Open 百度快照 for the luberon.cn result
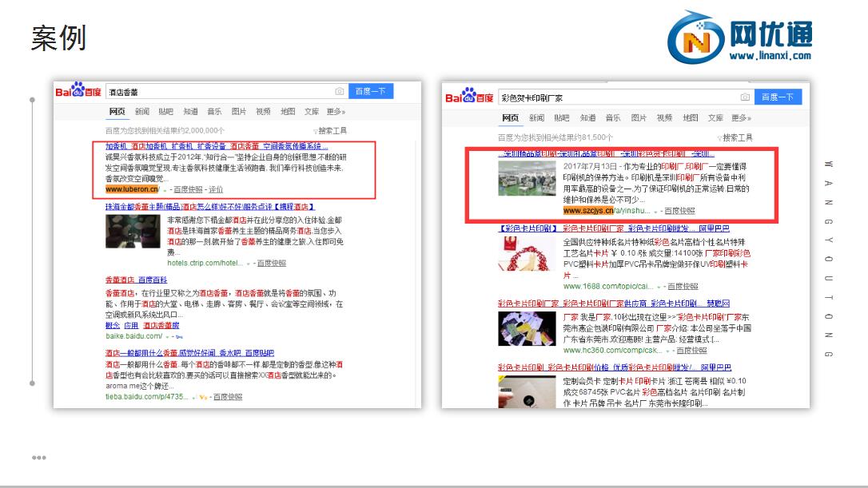The width and height of the screenshot is (868, 488). point(188,190)
